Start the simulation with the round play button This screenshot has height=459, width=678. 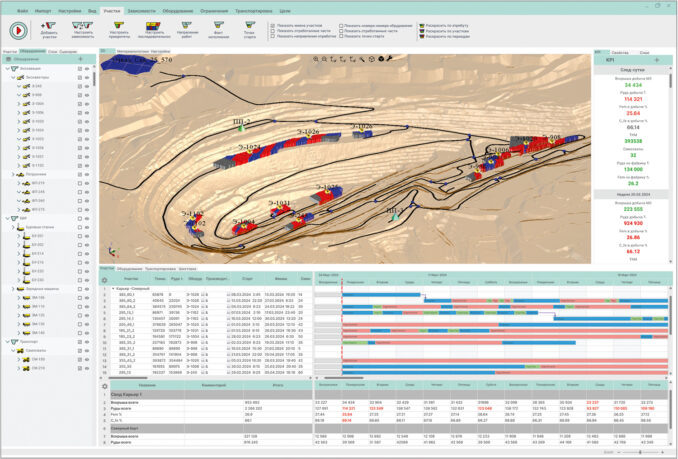19,31
